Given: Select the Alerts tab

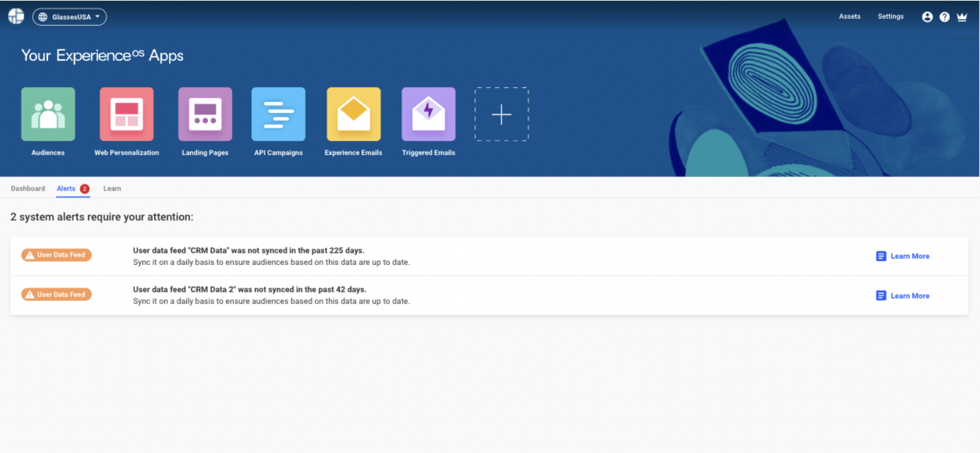Looking at the screenshot, I should [x=66, y=188].
